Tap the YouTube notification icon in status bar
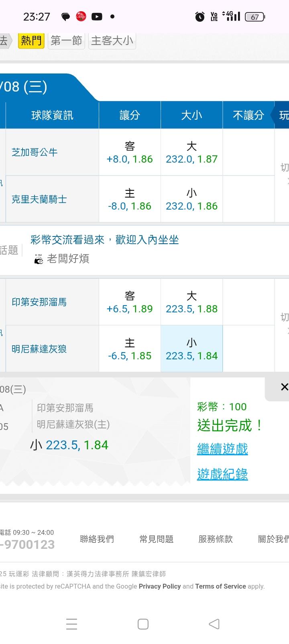This screenshot has width=289, height=644. pyautogui.click(x=97, y=16)
